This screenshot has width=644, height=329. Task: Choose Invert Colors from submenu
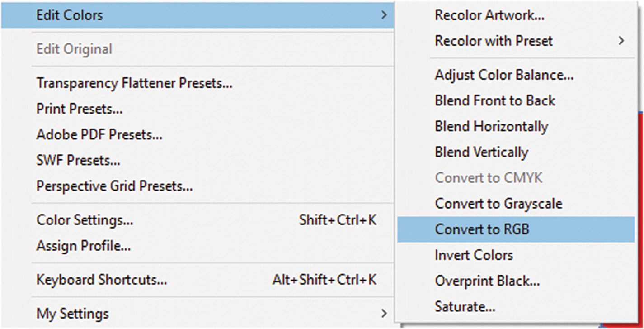tap(474, 255)
